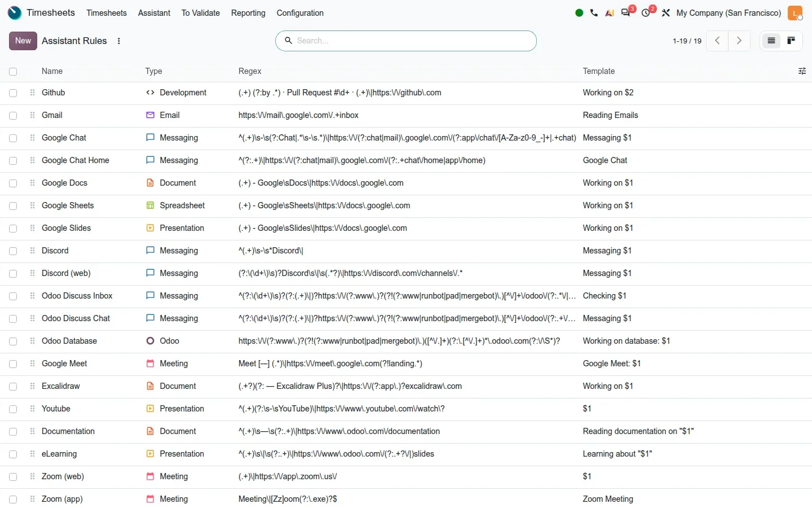
Task: Click the 'Reading Emails' template cell
Action: (610, 115)
